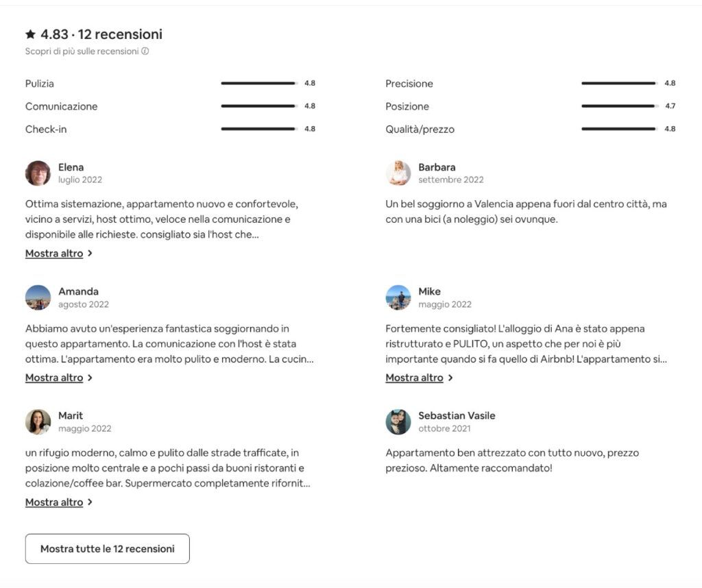The width and height of the screenshot is (702, 588).
Task: Click the info icon beside 'Scopri di più sulle recensioni'
Action: click(145, 51)
